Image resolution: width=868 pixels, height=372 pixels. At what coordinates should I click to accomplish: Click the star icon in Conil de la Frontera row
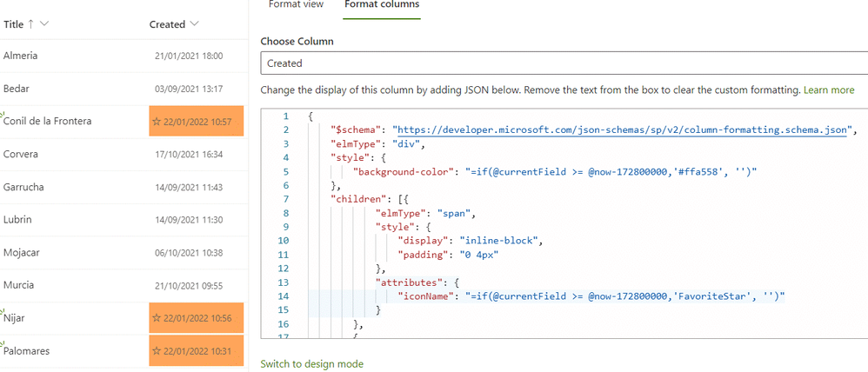(x=157, y=122)
